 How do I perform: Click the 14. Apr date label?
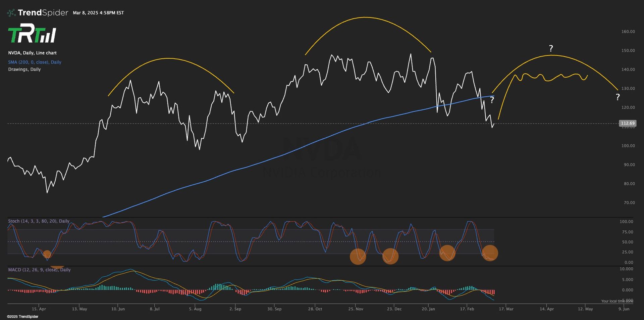pos(547,309)
